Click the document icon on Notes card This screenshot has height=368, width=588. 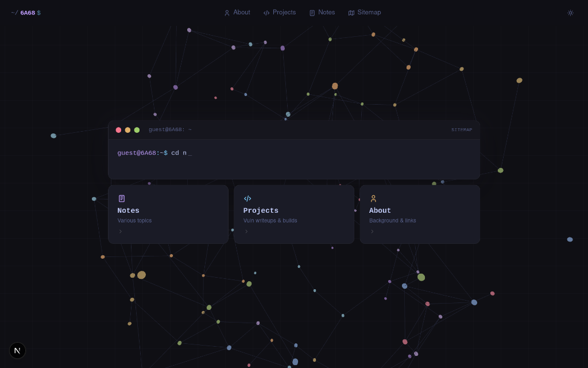(122, 198)
